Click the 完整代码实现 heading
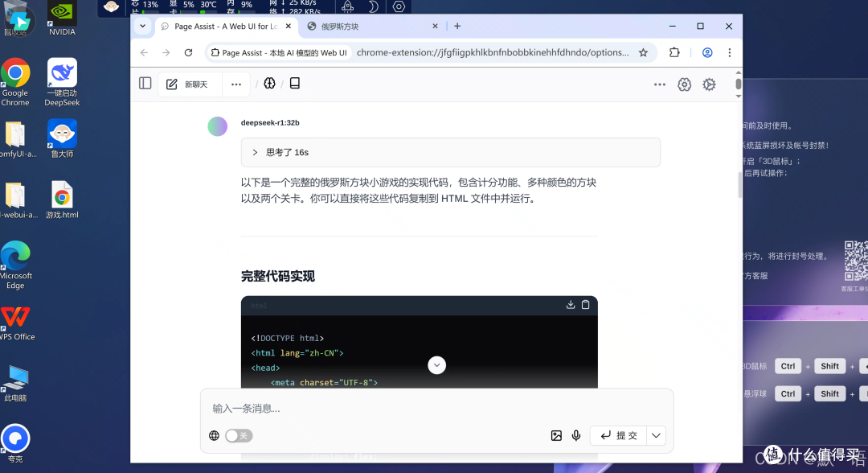This screenshot has height=473, width=868. (x=278, y=277)
